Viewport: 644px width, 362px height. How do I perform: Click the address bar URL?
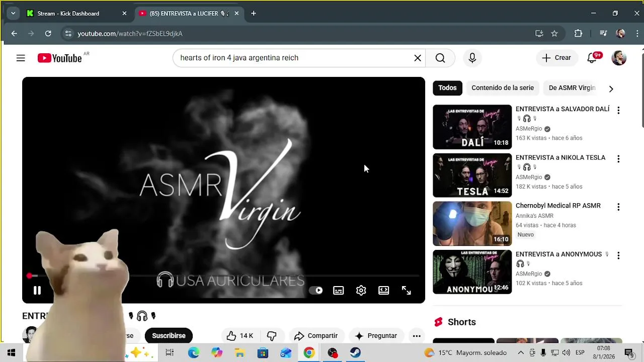pyautogui.click(x=130, y=34)
